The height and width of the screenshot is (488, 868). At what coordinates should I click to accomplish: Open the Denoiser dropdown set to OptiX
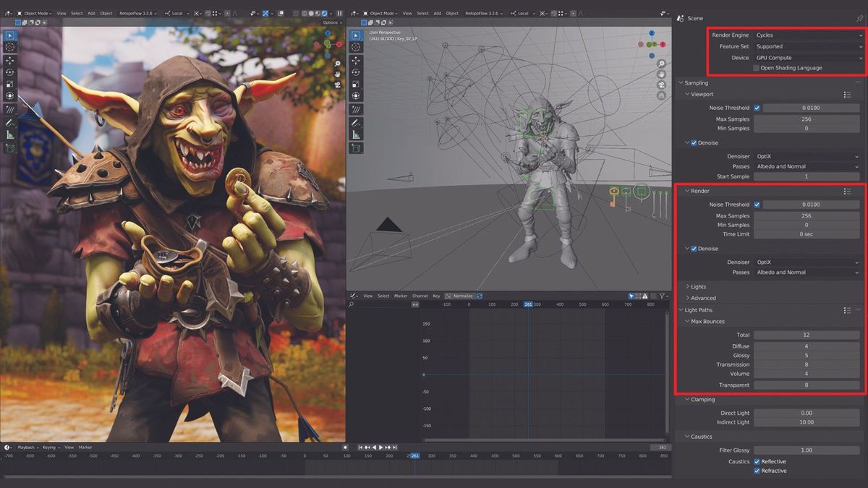(x=807, y=155)
